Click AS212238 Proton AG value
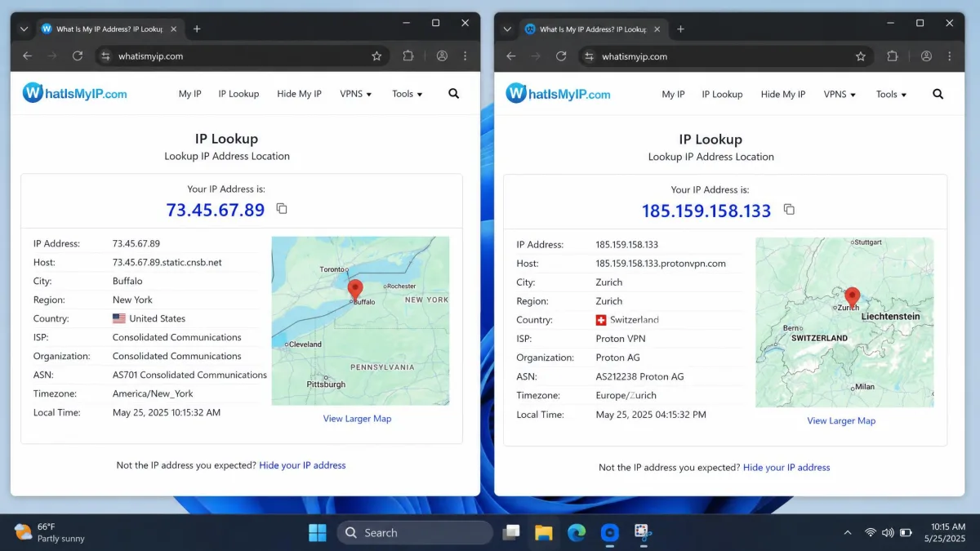The height and width of the screenshot is (551, 980). point(639,377)
